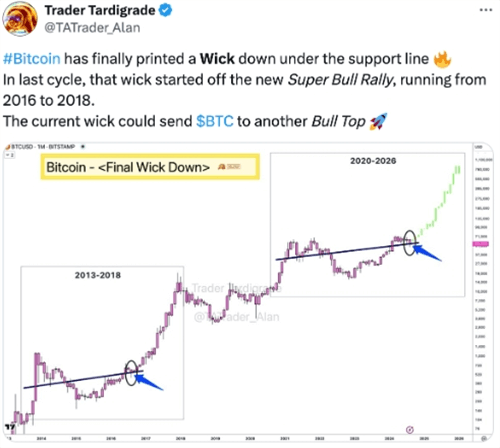Screen dimensions: 500x448
Task: Open the $BTC cashtag link
Action: 215,121
